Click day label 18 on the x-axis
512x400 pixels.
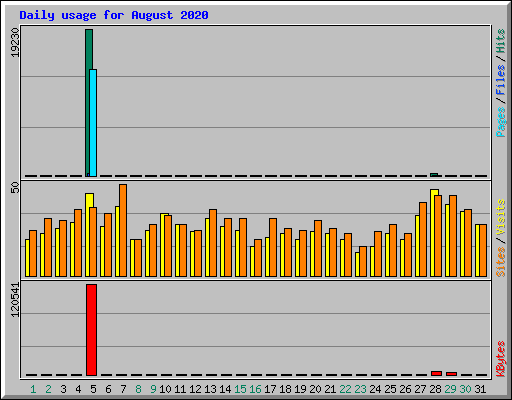(x=285, y=389)
